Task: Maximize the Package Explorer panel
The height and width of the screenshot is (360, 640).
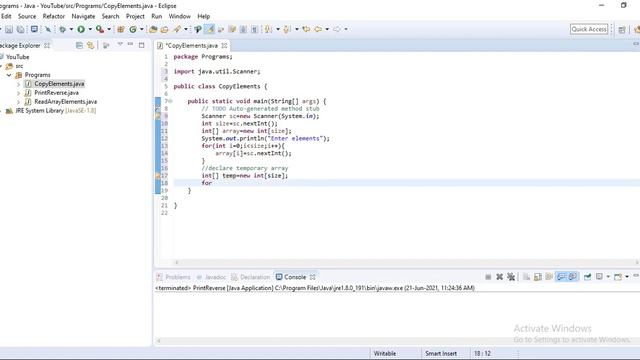Action: (x=142, y=45)
